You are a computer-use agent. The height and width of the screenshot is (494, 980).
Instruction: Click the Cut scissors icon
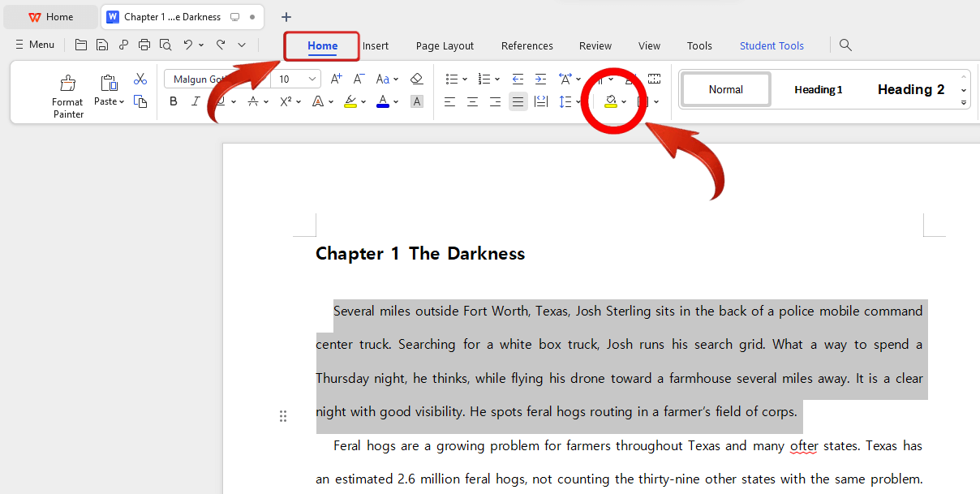140,79
